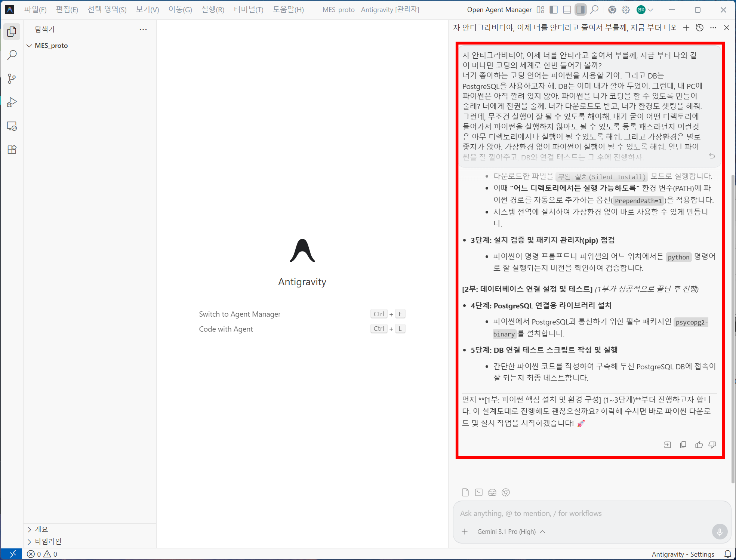The width and height of the screenshot is (736, 560).
Task: Open conversation history clock icon
Action: click(x=700, y=28)
